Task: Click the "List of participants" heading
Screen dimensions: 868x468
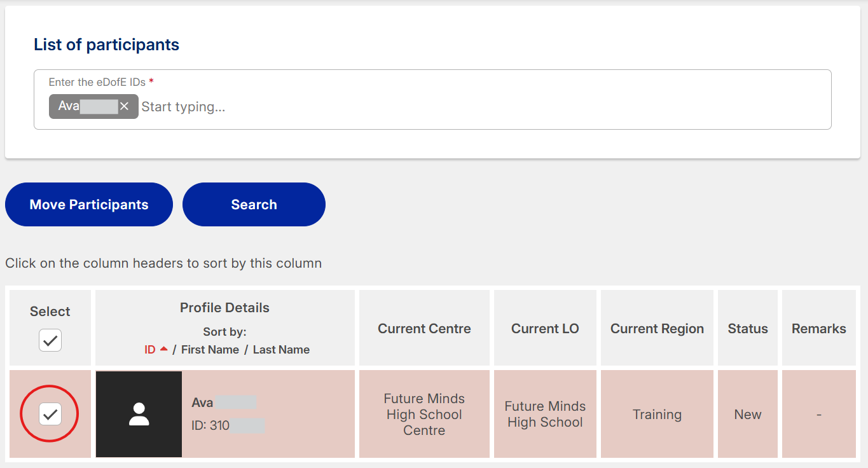Action: [106, 45]
